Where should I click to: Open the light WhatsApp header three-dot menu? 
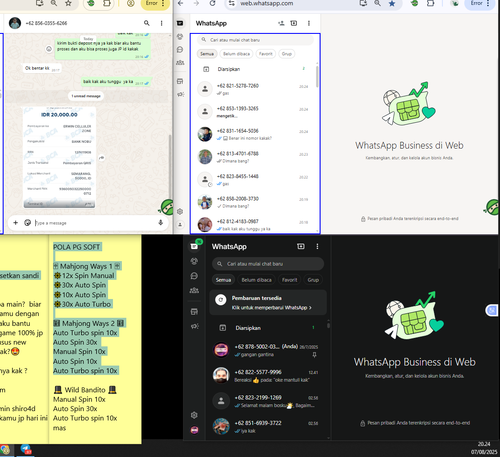tap(309, 23)
